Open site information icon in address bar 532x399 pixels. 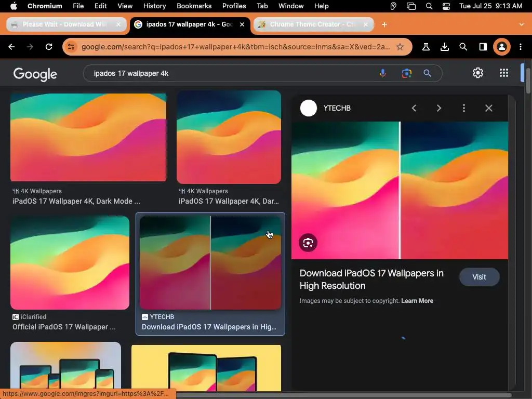coord(71,47)
